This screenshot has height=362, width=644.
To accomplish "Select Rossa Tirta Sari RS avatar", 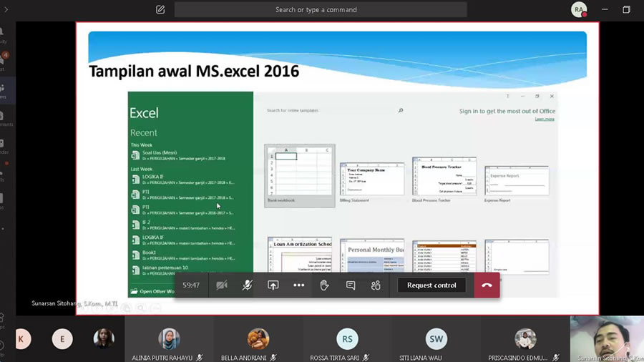I will tap(347, 339).
